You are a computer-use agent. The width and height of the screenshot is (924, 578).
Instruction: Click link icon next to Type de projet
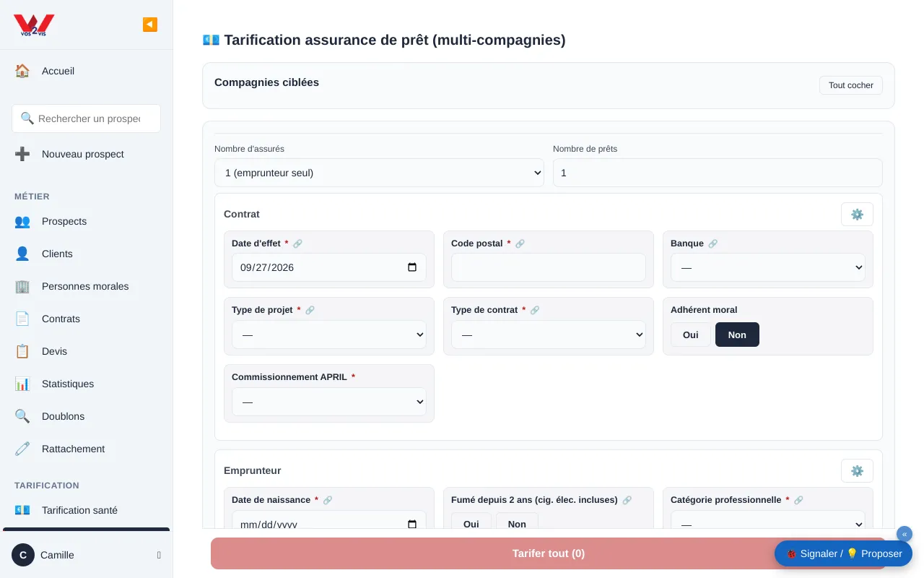pyautogui.click(x=310, y=310)
